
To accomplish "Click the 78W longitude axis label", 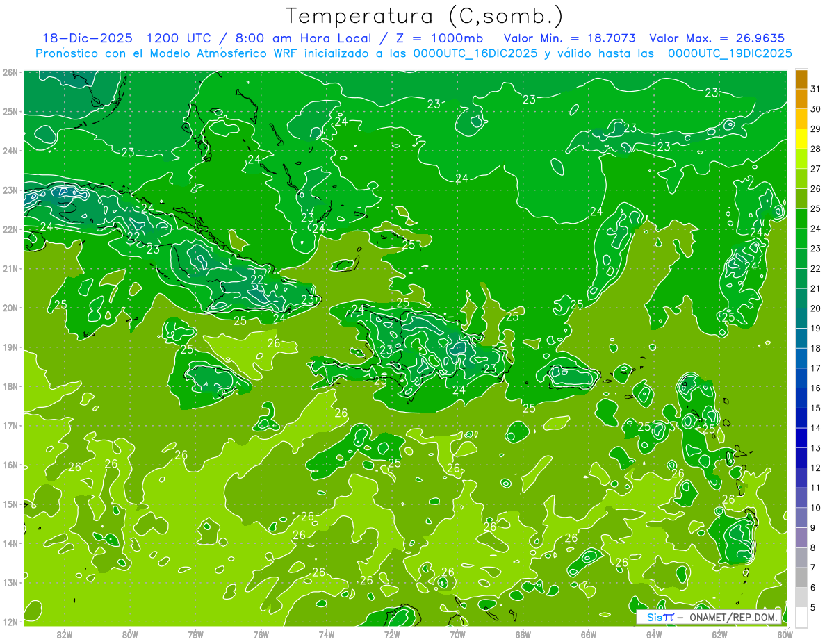I will point(195,635).
